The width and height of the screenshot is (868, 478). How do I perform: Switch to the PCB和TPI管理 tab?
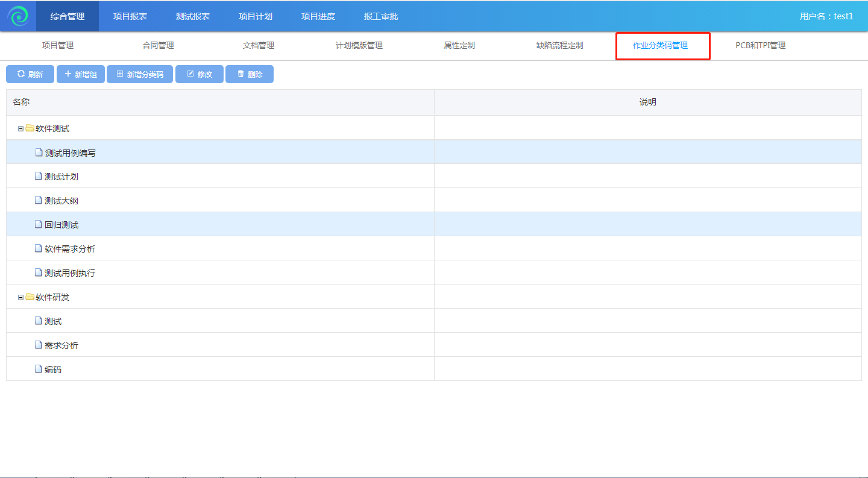click(760, 46)
